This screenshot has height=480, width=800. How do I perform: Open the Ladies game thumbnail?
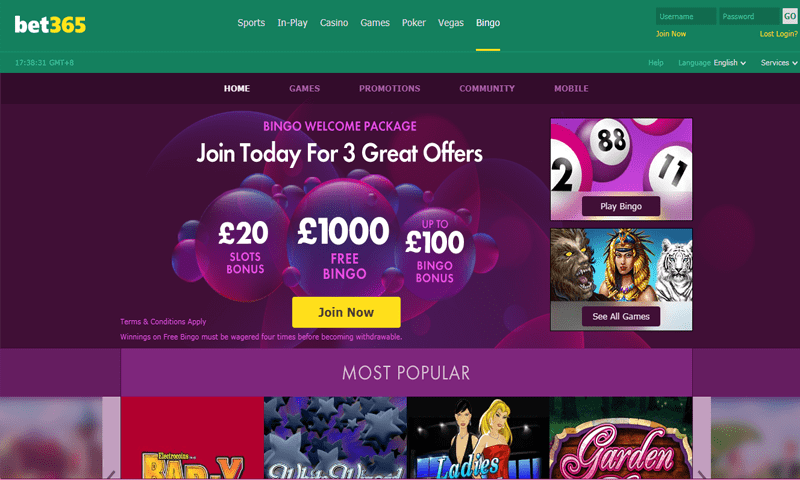[478, 439]
